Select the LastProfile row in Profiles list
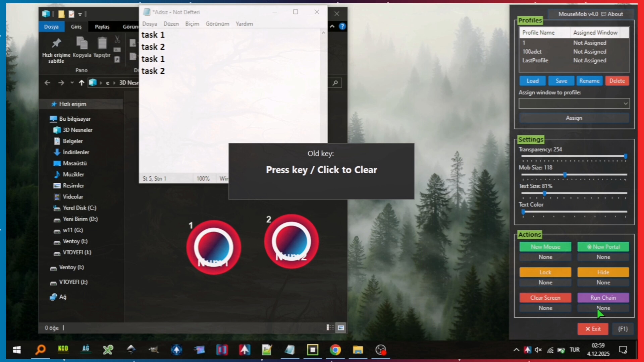Screen dimensions: 644x362 (x=536, y=61)
